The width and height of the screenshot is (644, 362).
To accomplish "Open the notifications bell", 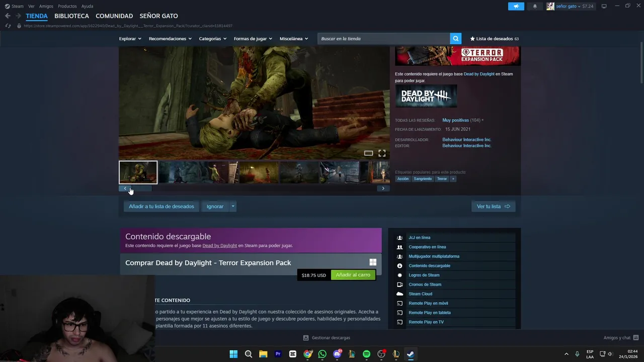I will click(535, 6).
